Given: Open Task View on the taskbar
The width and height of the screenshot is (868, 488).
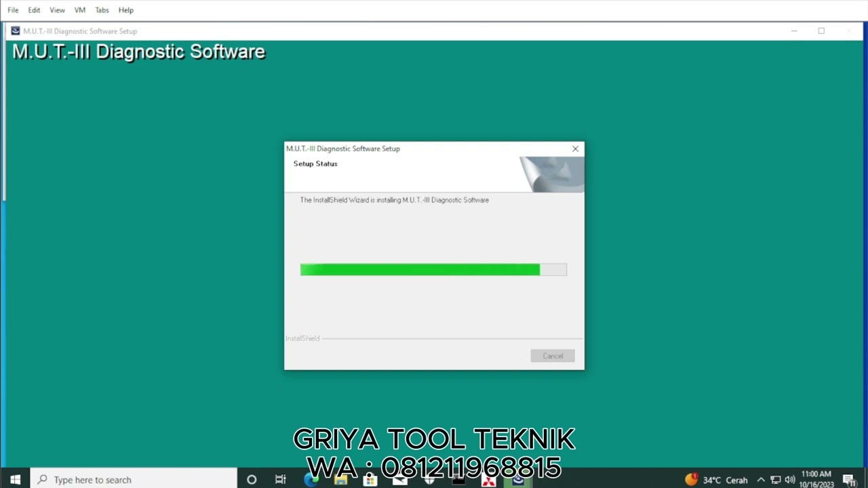Looking at the screenshot, I should click(x=280, y=479).
